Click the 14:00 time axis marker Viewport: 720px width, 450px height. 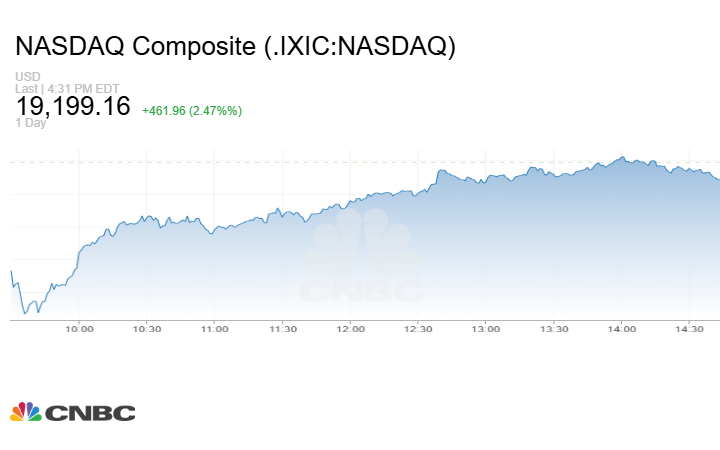click(622, 328)
